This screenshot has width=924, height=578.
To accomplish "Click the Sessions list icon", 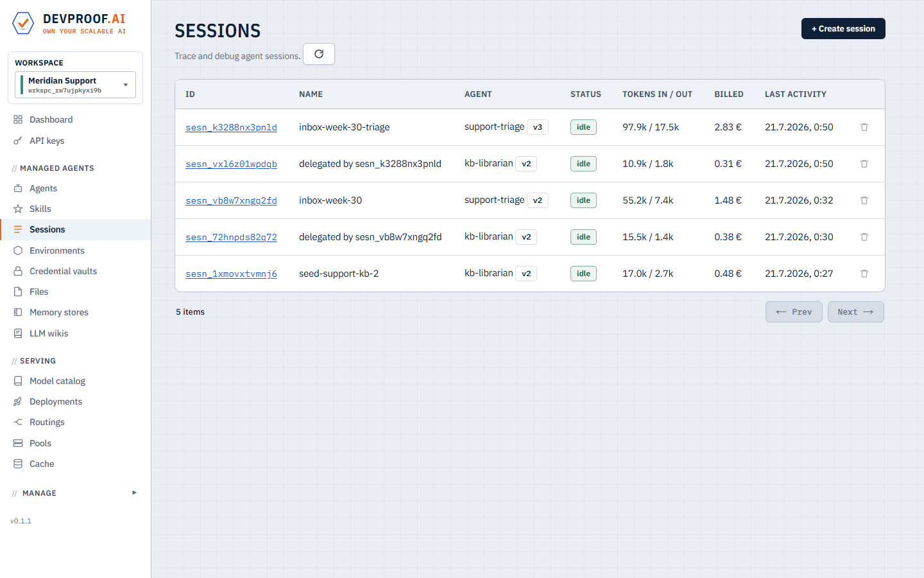I will [x=18, y=229].
